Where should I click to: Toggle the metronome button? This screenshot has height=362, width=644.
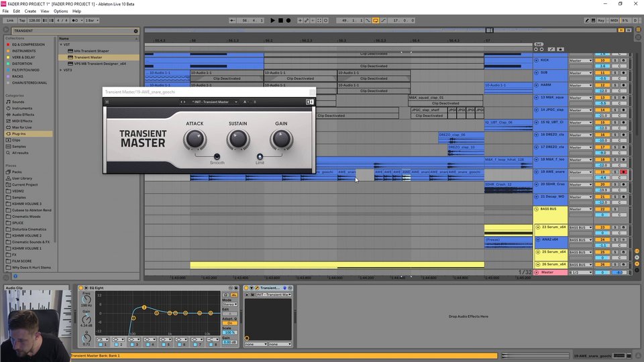tap(76, 20)
